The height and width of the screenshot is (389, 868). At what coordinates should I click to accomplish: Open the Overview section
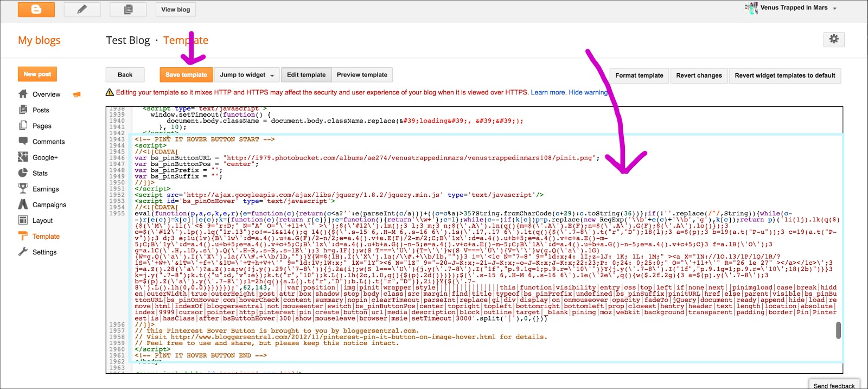click(46, 94)
